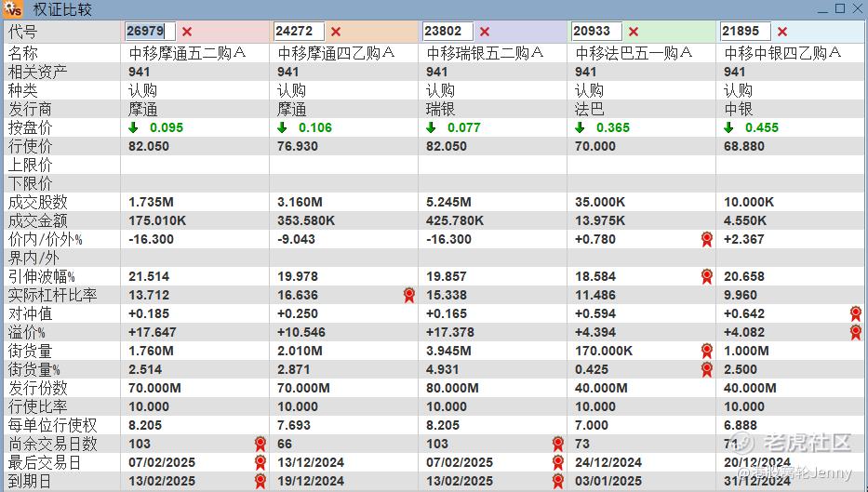Screen dimensions: 868x492
Task: Select the 实际杠杆比率 row label
Action: tap(53, 295)
